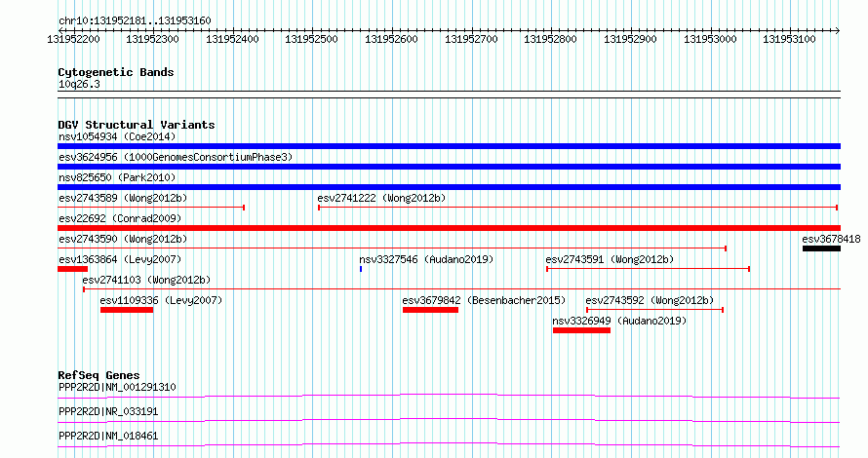This screenshot has height=458, width=868.
Task: Select the nsv3326949 (Audano2019) red block
Action: (581, 330)
